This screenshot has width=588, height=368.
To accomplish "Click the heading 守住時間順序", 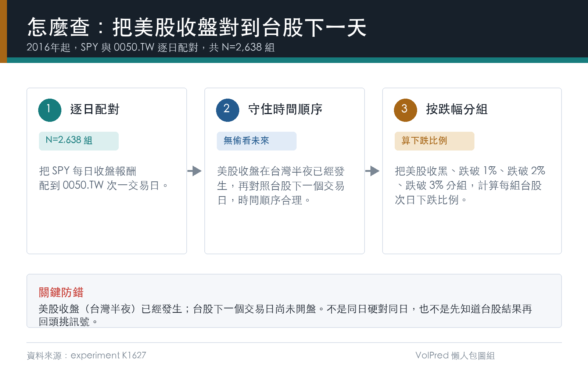I will (285, 109).
